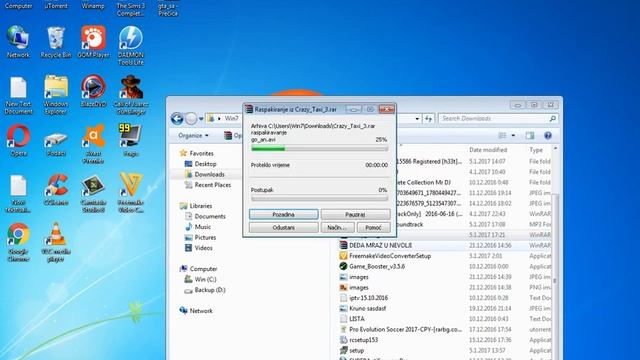
Task: Select Recent Places under Favorites
Action: [x=213, y=185]
